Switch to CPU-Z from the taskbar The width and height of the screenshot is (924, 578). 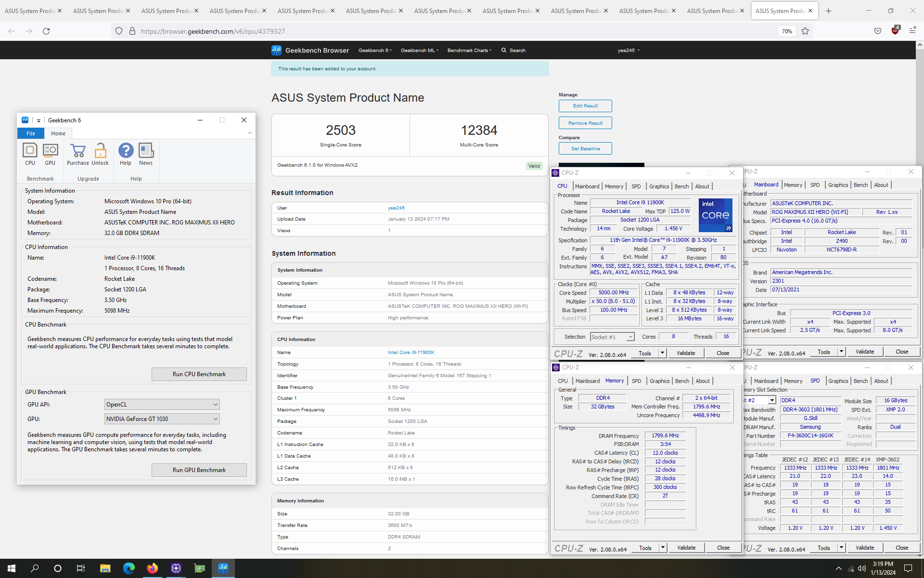point(176,568)
